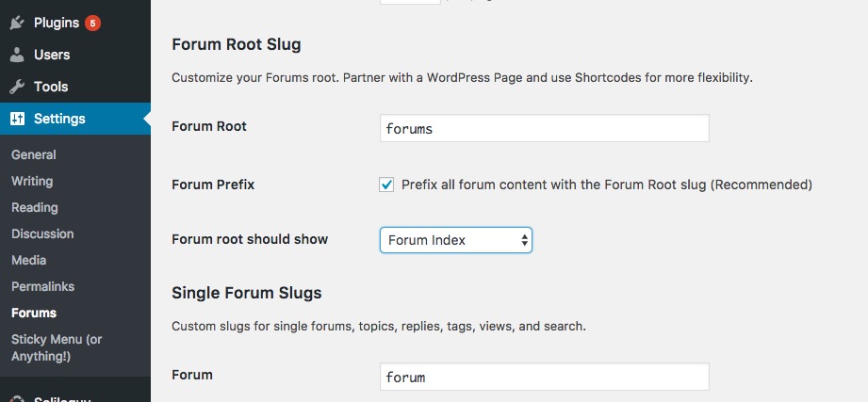Open the 'Forum root should show' dropdown
The height and width of the screenshot is (402, 868).
click(456, 240)
